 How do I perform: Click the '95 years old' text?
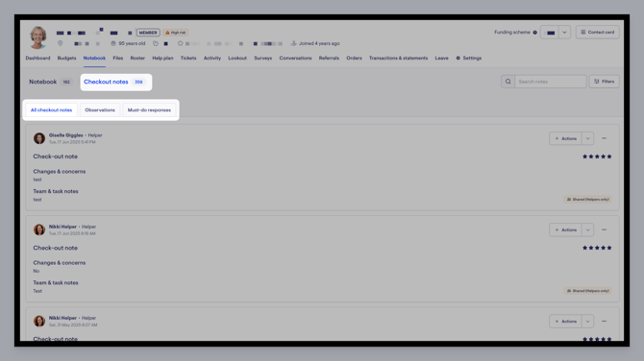pyautogui.click(x=132, y=43)
